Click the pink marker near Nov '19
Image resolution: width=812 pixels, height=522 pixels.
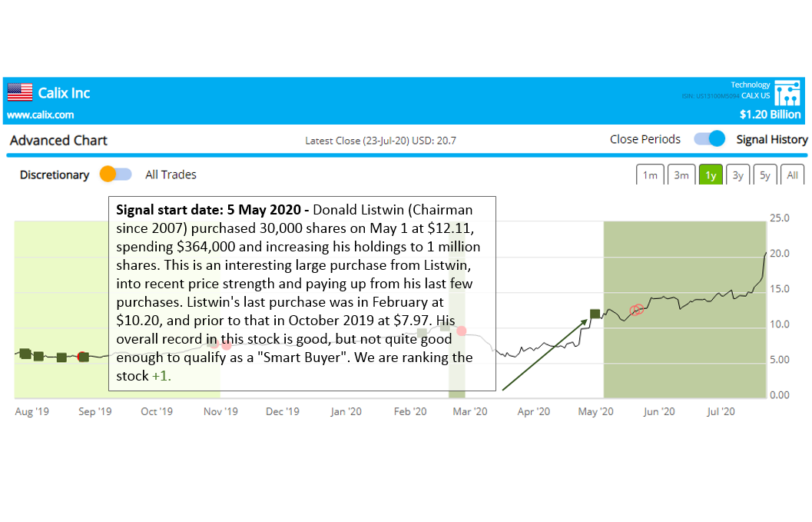pyautogui.click(x=226, y=346)
